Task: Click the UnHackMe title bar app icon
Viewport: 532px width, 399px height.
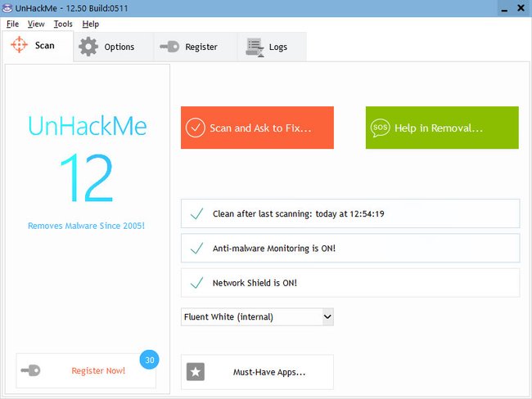Action: 7,8
